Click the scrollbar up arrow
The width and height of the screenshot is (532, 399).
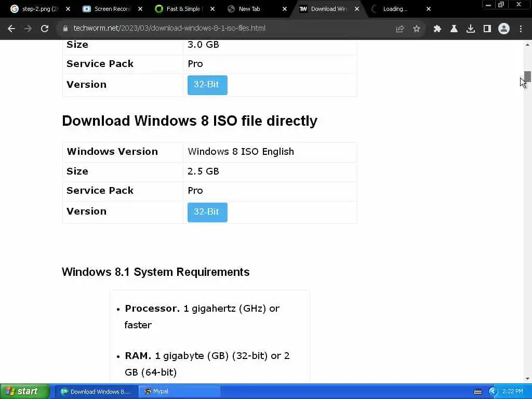coord(527,45)
